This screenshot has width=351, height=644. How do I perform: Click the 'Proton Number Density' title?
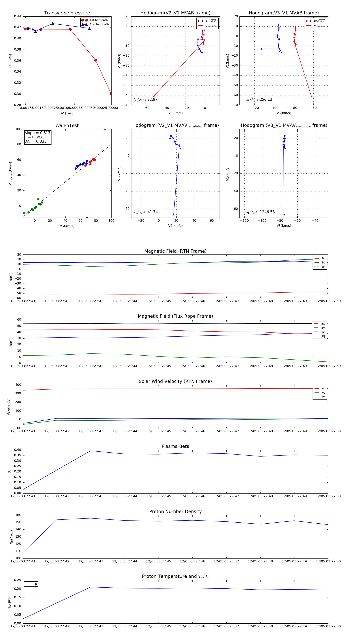pos(175,511)
